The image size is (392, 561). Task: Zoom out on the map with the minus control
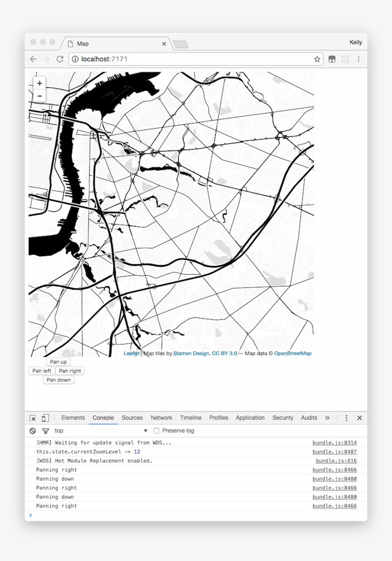tap(39, 96)
